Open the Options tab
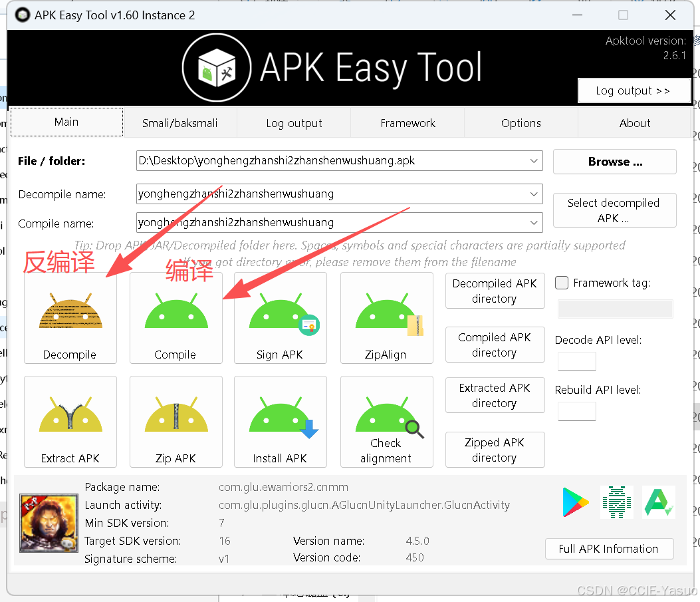Viewport: 700px width, 602px height. click(x=521, y=123)
